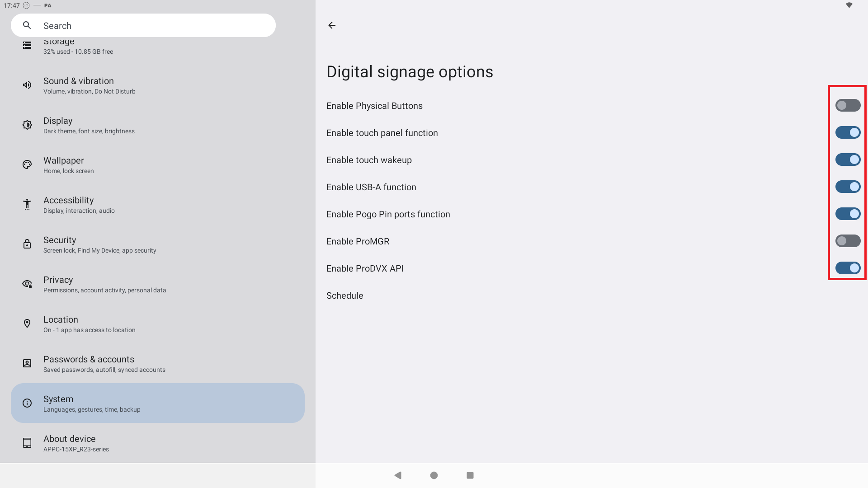This screenshot has width=868, height=488.
Task: Click the 17:47 clock in status bar
Action: (x=12, y=5)
